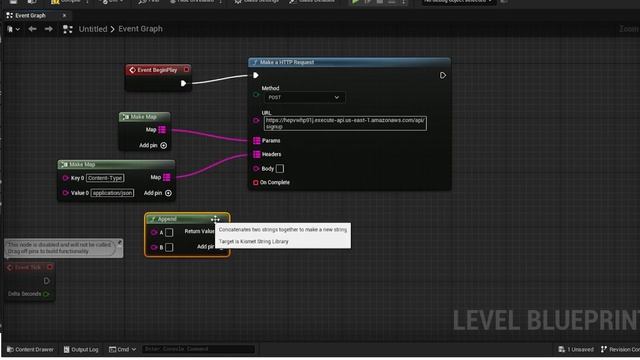Add pin on the upper Make Map node

tap(153, 145)
